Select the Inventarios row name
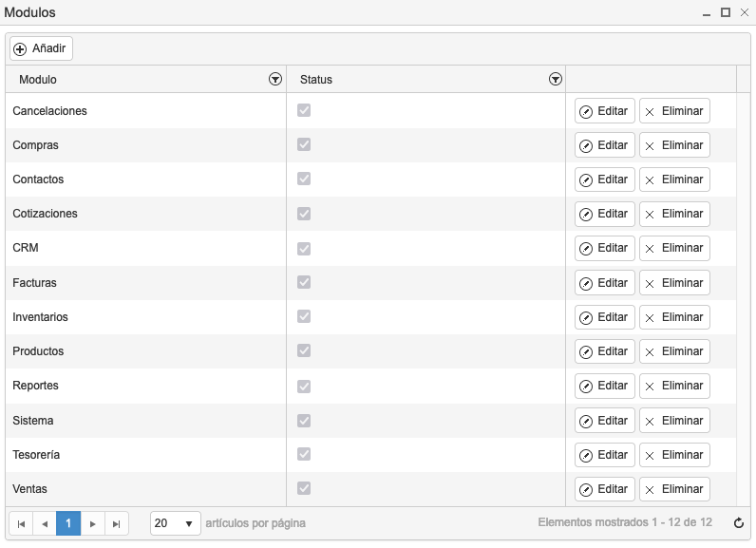The height and width of the screenshot is (548, 756). [40, 317]
